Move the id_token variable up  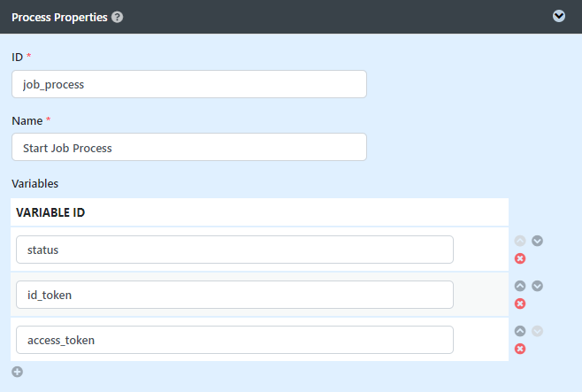520,286
